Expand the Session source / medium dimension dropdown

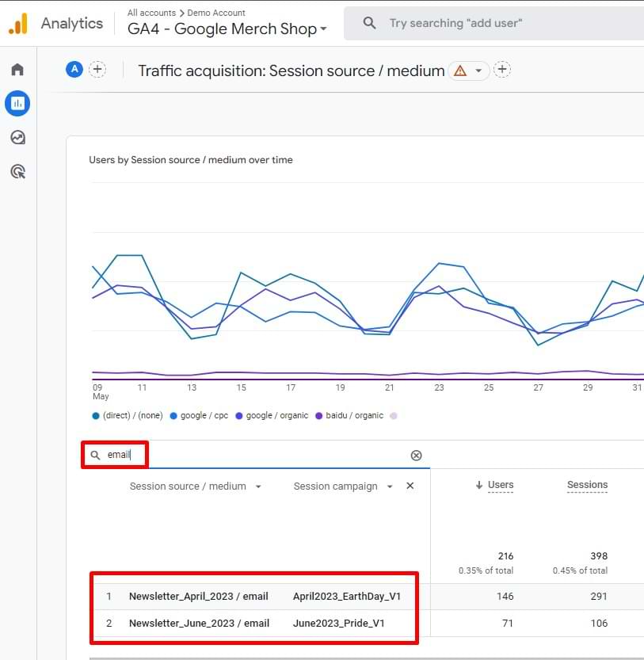(258, 486)
